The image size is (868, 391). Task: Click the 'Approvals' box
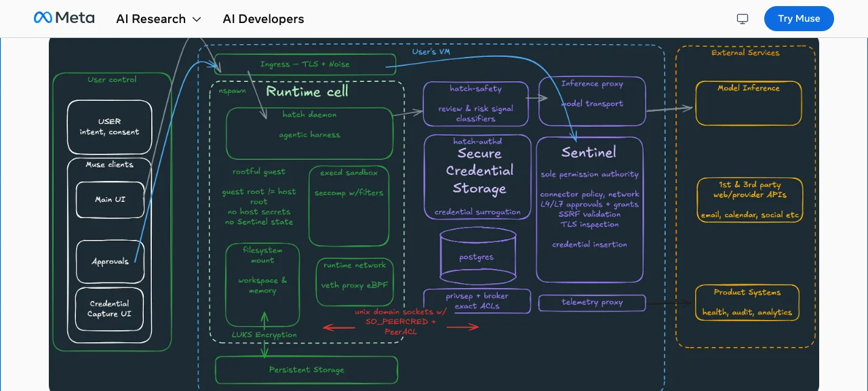click(x=110, y=262)
